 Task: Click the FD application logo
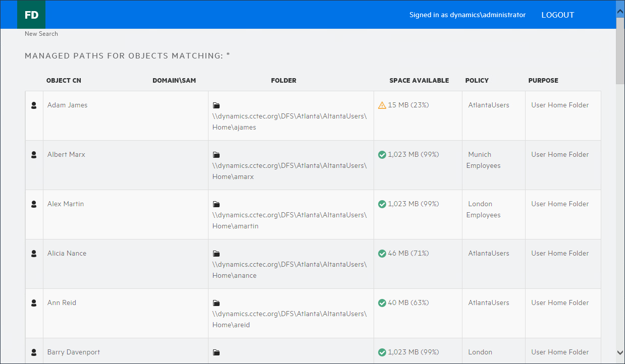point(31,14)
